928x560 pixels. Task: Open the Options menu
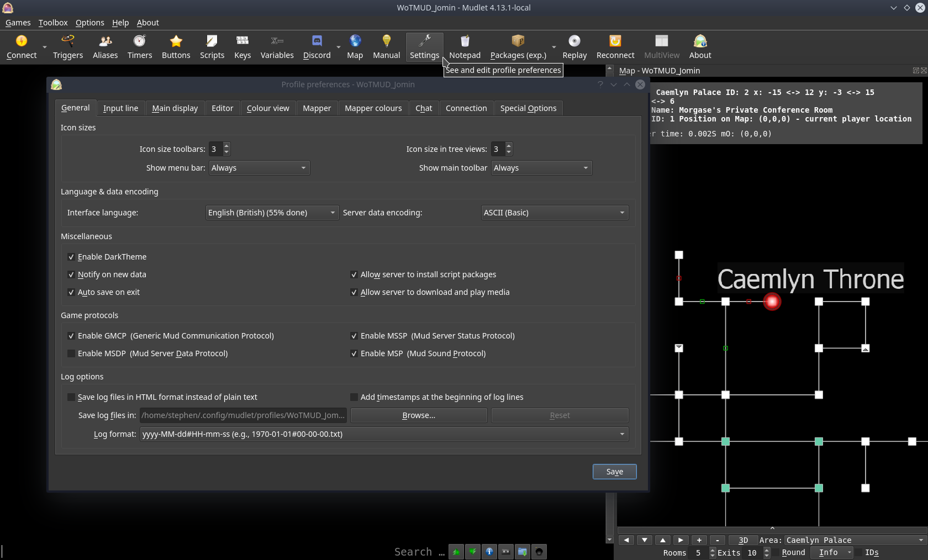(89, 23)
